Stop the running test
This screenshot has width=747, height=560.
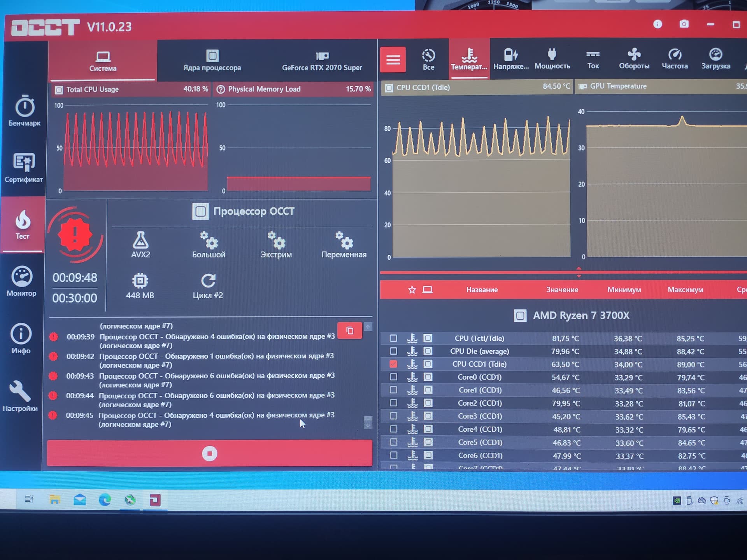(x=210, y=453)
